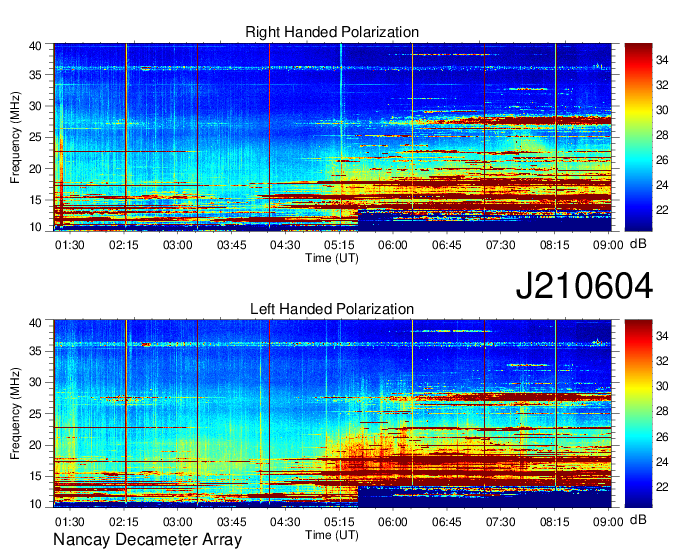Image resolution: width=680 pixels, height=552 pixels.
Task: Click the 10 MHz tick on Right Handed plot
Action: coord(35,227)
